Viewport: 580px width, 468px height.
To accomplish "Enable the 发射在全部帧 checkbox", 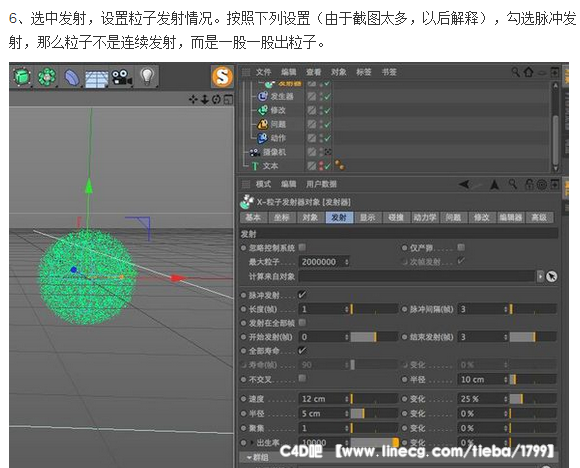I will pos(302,322).
